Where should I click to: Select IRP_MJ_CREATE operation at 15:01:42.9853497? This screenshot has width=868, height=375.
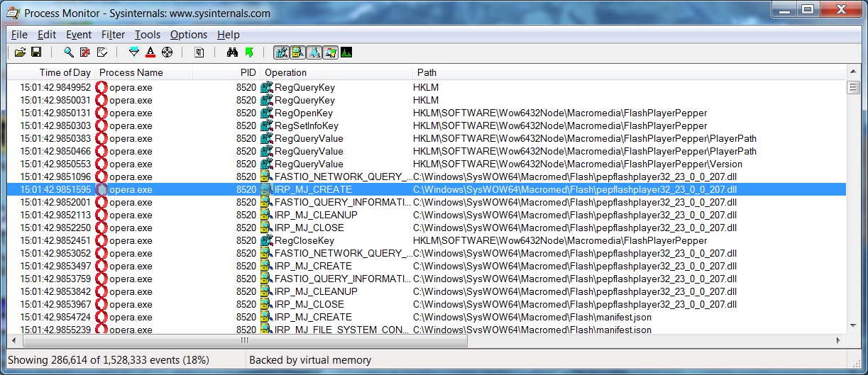pos(313,266)
